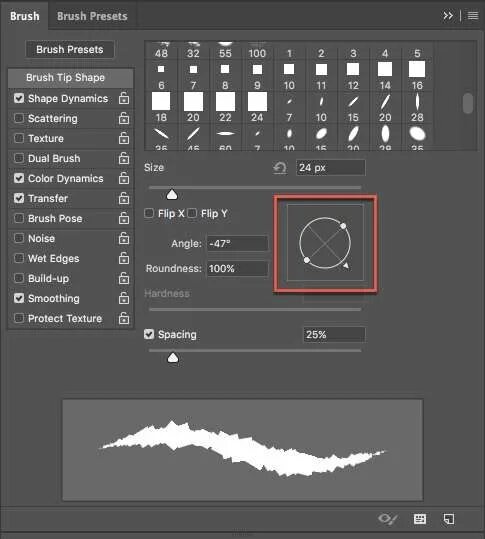Viewport: 485px width, 539px height.
Task: Enable the Wet Edges checkbox
Action: [19, 258]
